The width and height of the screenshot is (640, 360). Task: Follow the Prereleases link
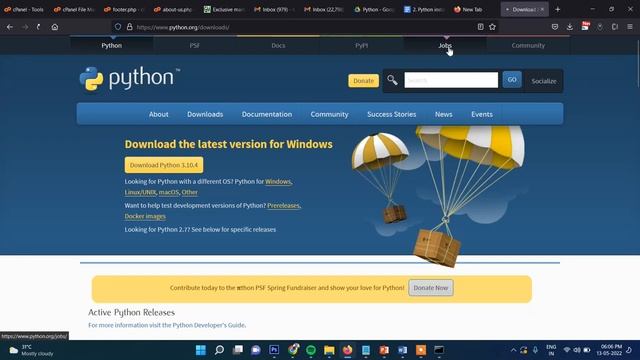(283, 205)
